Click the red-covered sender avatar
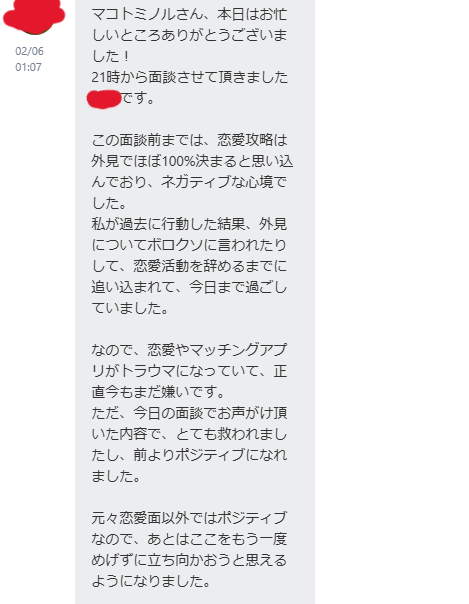The image size is (469, 604). click(34, 16)
